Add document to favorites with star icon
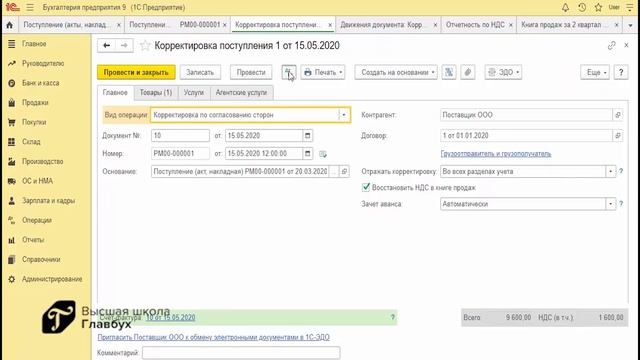 [145, 45]
